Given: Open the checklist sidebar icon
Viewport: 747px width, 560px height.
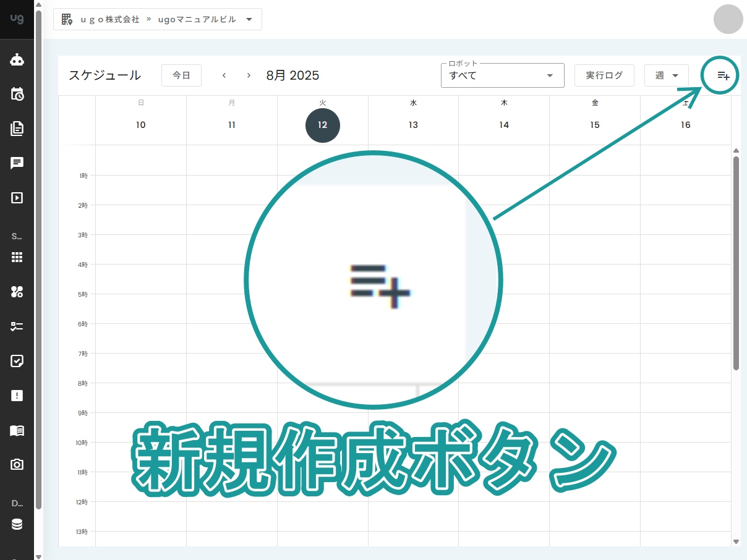Looking at the screenshot, I should point(17,326).
